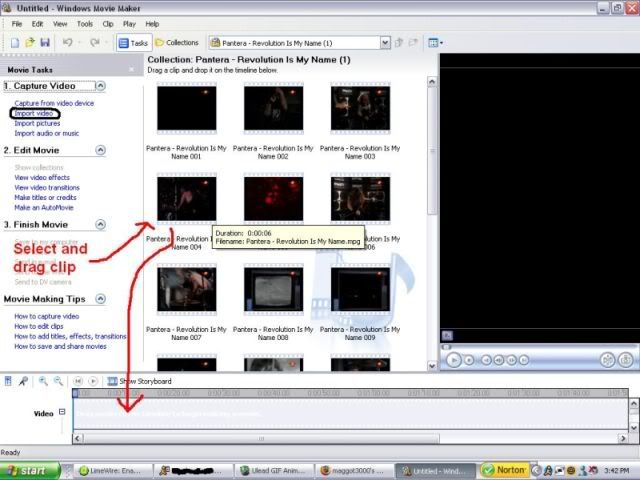Open the Tools menu
Viewport: 640px width, 480px height.
point(85,24)
